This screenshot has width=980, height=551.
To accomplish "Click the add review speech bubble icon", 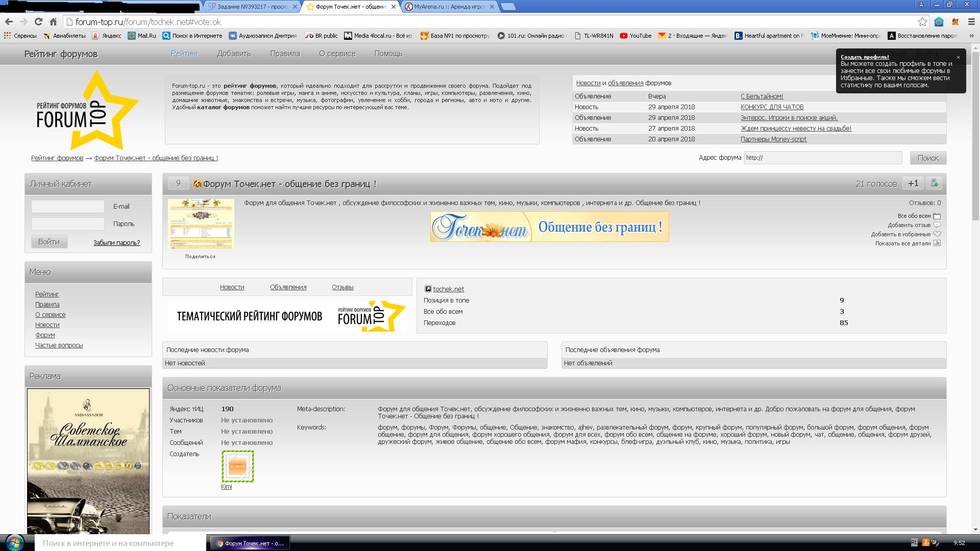I will 937,225.
